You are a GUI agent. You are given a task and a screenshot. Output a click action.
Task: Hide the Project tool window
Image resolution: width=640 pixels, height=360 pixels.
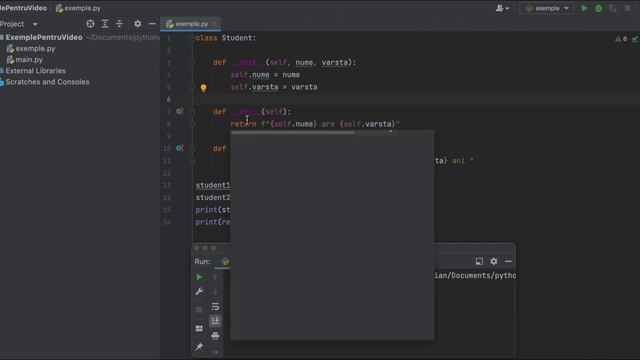152,24
